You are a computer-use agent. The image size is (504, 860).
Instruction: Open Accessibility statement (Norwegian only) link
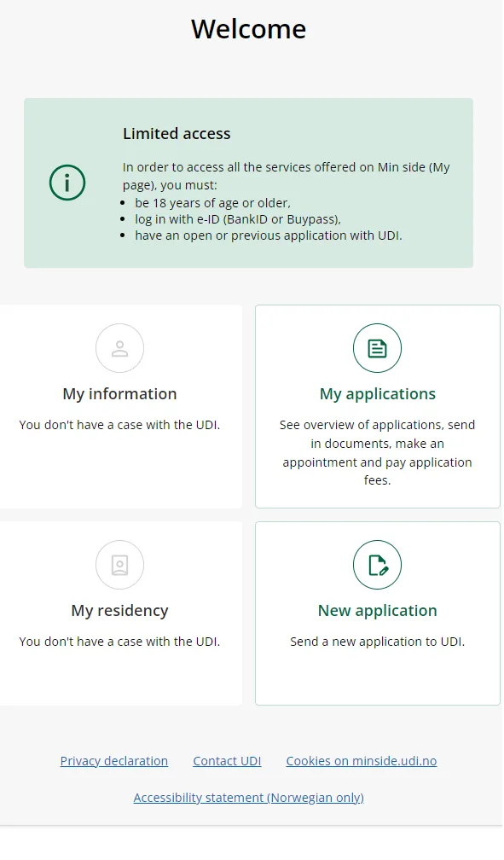coord(248,798)
